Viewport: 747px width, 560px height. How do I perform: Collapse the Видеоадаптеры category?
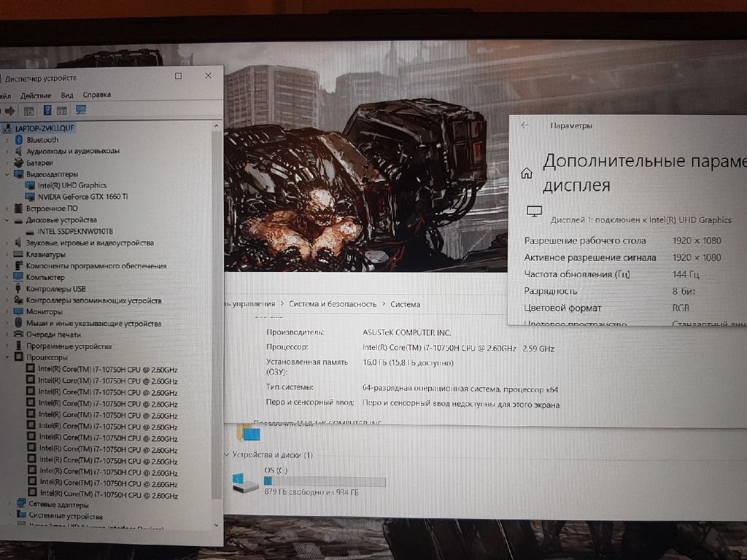pos(7,174)
